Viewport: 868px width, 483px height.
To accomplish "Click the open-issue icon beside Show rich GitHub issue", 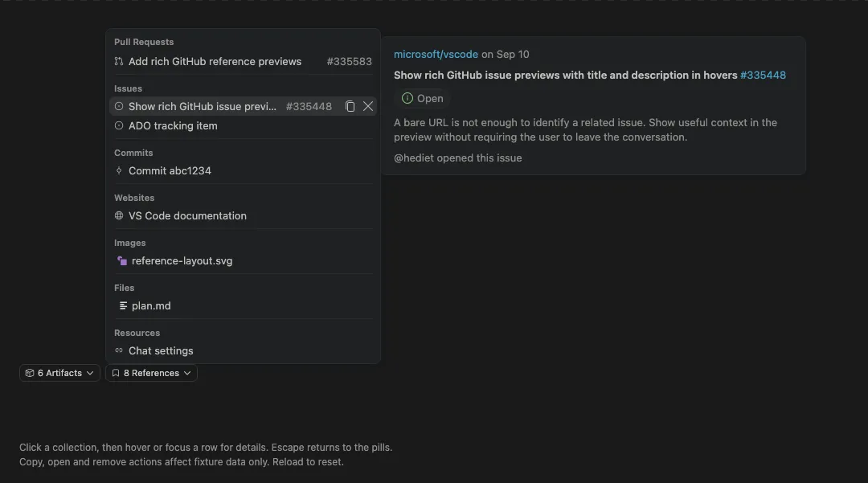I will pyautogui.click(x=118, y=106).
